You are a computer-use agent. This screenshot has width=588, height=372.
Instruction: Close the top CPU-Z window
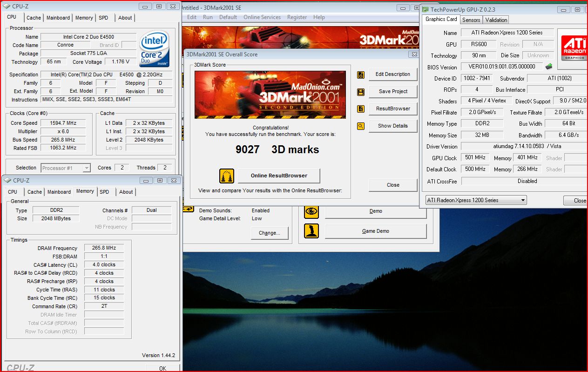tap(172, 7)
